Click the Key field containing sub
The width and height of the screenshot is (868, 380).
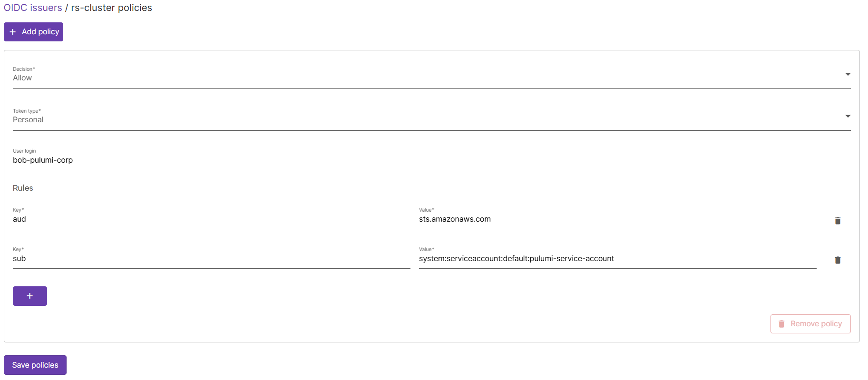pyautogui.click(x=190, y=258)
